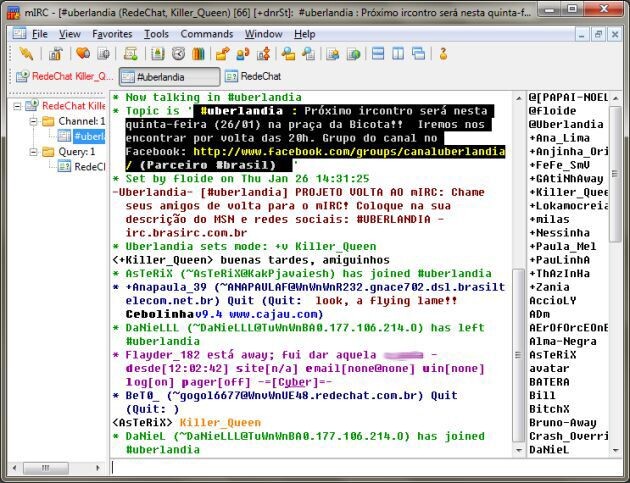The image size is (630, 483).
Task: Select #uberlandia channel in the treebar
Action: (x=88, y=136)
